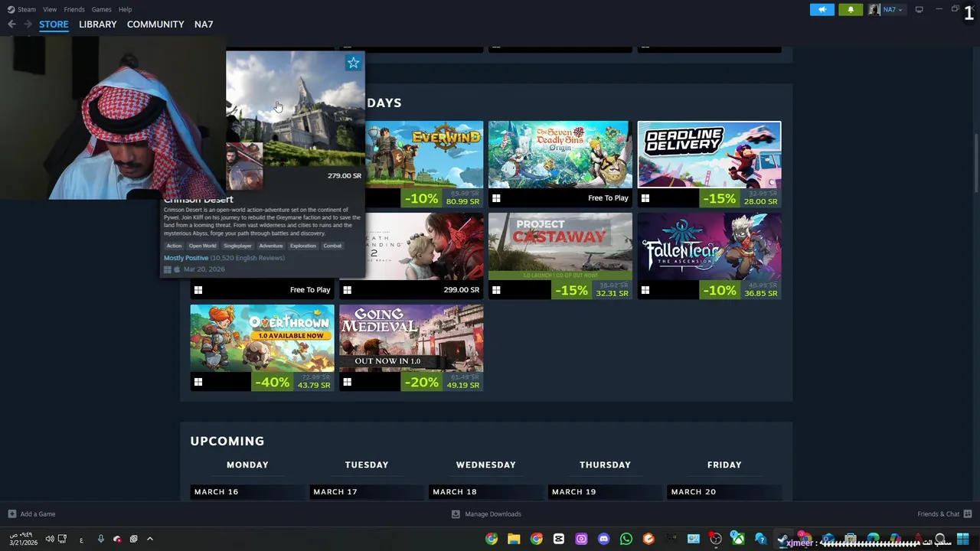This screenshot has height=551, width=980.
Task: Click the Exploration tag in the popup
Action: [303, 246]
